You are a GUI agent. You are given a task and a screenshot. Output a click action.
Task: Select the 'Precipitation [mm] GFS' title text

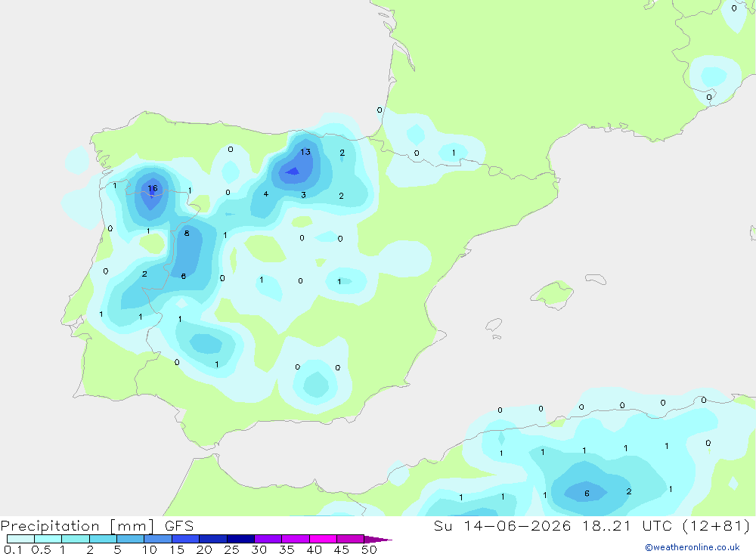pyautogui.click(x=97, y=526)
